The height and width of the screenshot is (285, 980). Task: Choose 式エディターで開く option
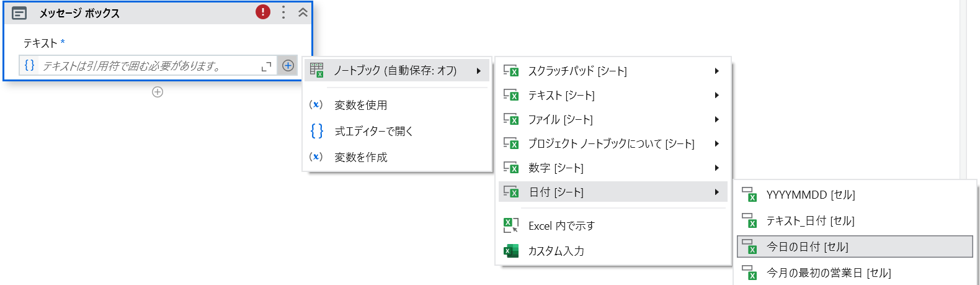click(x=373, y=131)
